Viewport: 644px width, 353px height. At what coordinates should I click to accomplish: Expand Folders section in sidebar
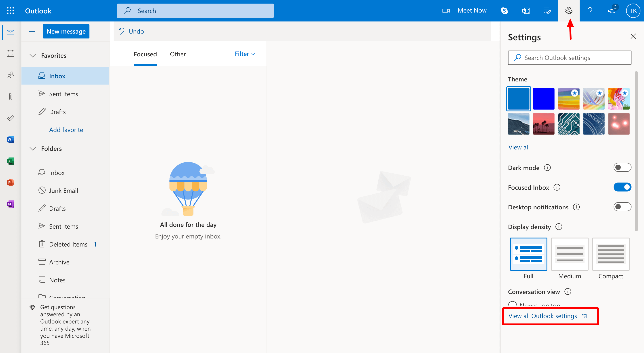point(33,148)
